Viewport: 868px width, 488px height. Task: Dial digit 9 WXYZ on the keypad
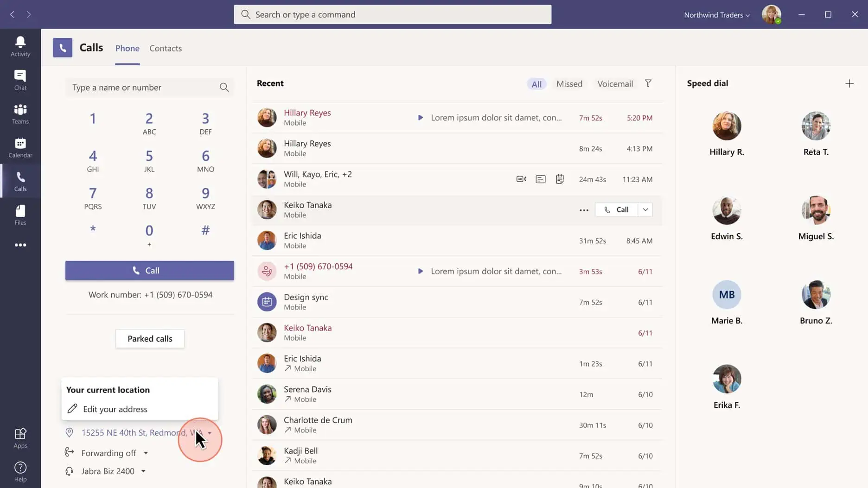[205, 198]
